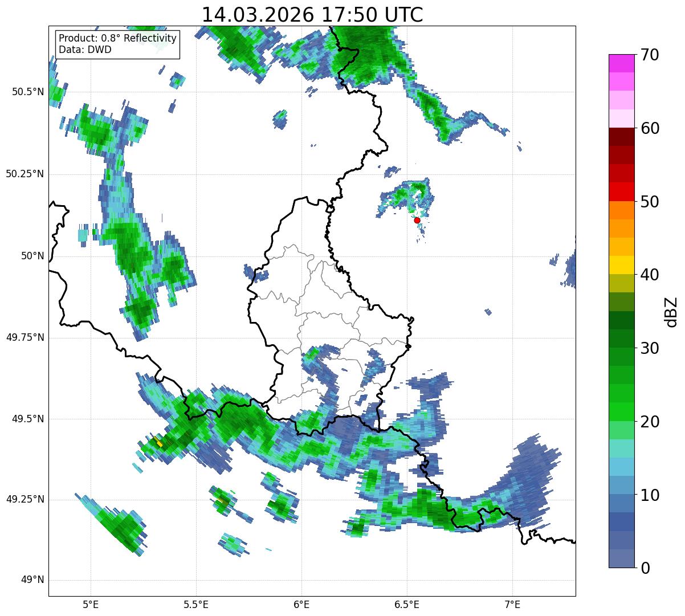The image size is (685, 616).
Task: Click the longitude label '5°E'
Action: pos(91,604)
